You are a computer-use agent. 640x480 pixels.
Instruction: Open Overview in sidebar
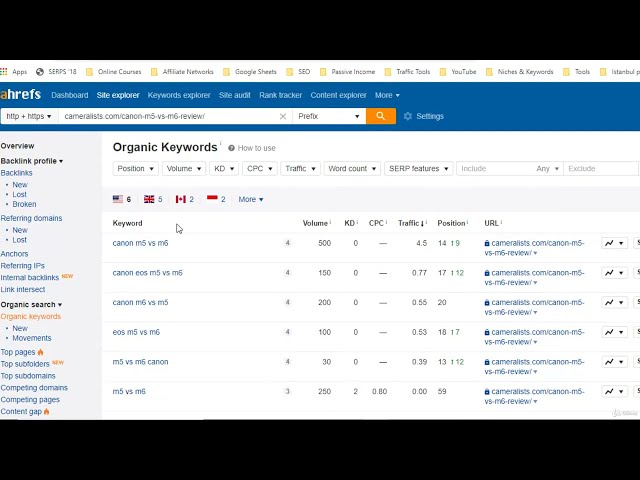(18, 146)
